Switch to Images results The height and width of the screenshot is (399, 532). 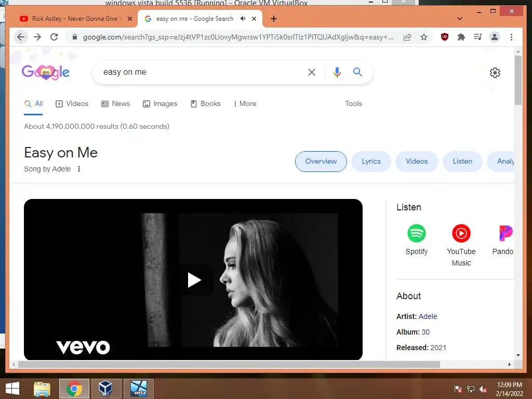coord(160,104)
